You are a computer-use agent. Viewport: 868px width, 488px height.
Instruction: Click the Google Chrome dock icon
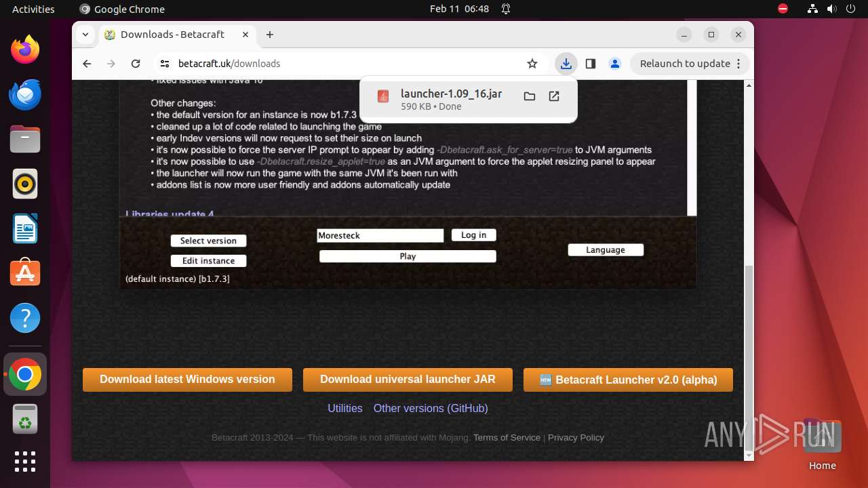(25, 374)
